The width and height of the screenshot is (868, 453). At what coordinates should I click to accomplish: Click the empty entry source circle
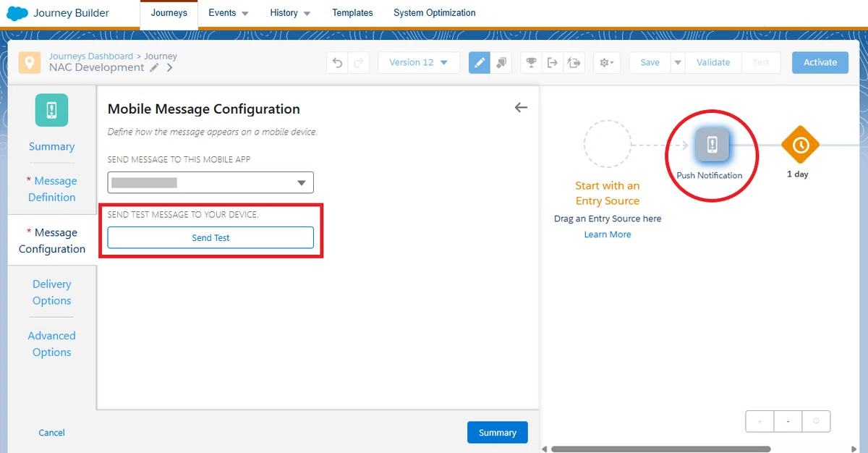tap(608, 145)
